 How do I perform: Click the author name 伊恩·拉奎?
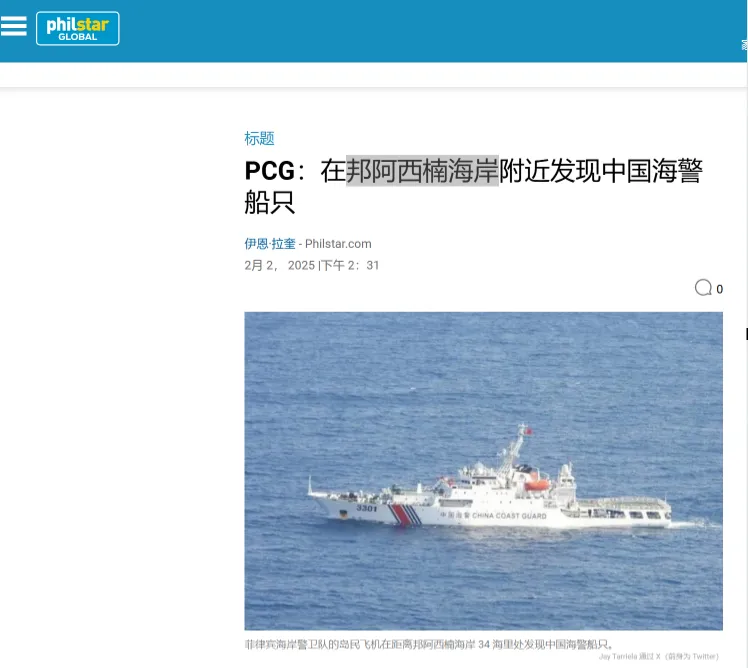coord(270,244)
